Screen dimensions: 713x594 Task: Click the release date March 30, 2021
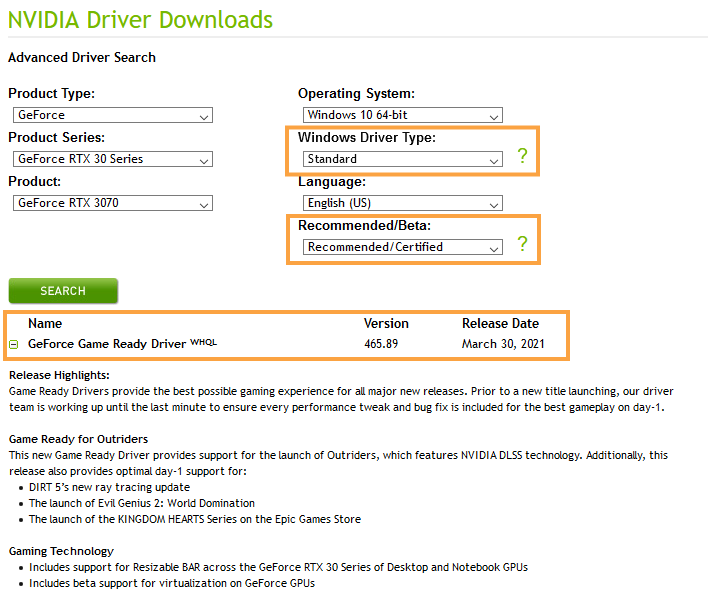click(503, 344)
